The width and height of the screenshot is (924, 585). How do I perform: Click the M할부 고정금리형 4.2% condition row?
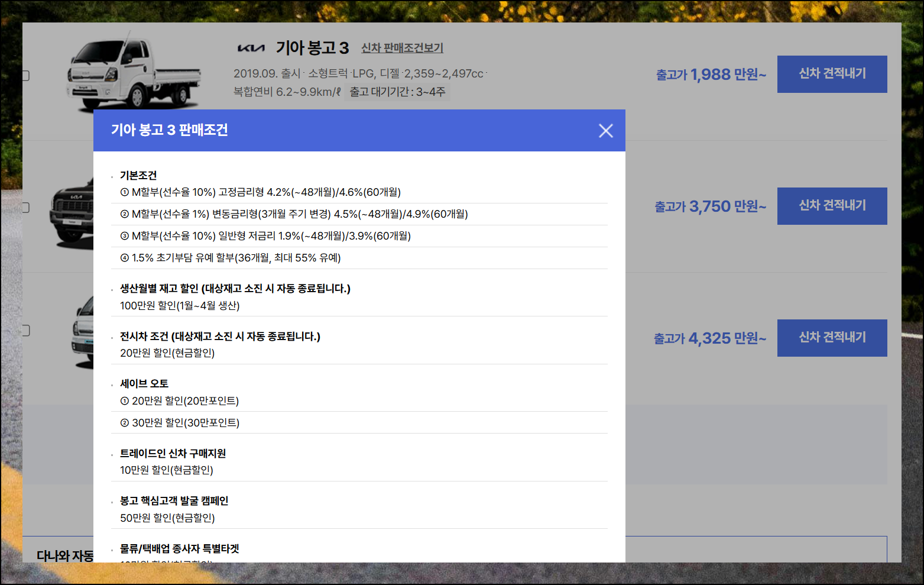coord(359,192)
